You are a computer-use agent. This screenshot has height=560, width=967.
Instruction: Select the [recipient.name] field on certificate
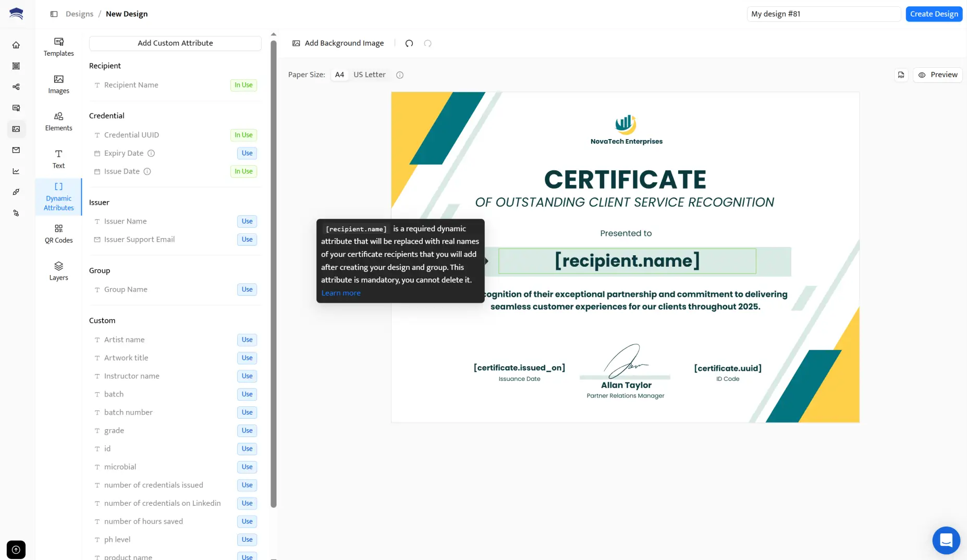pyautogui.click(x=627, y=261)
